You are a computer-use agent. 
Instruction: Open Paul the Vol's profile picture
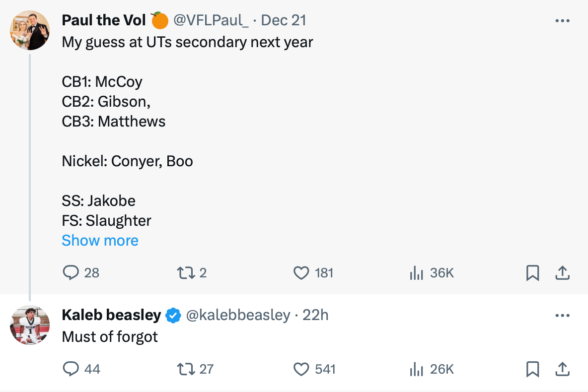click(x=30, y=30)
